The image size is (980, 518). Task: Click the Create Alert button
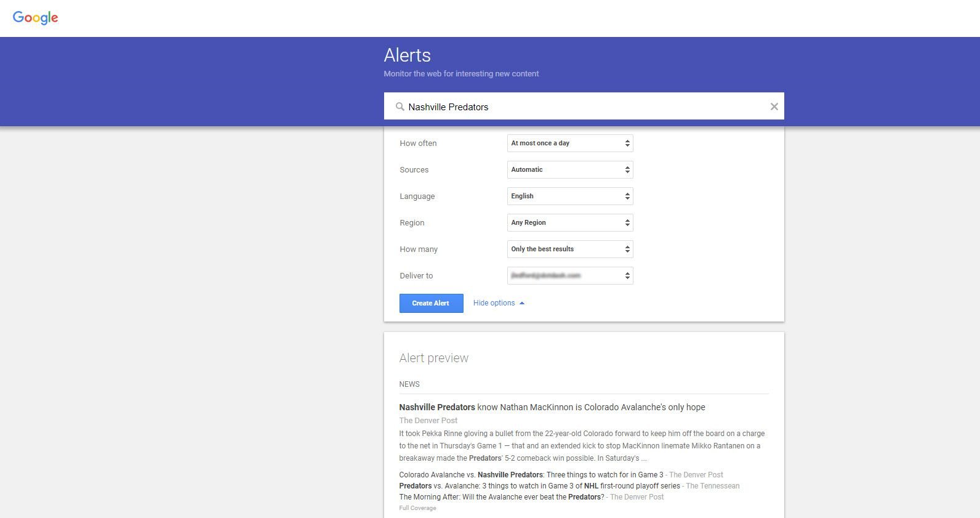pos(431,303)
